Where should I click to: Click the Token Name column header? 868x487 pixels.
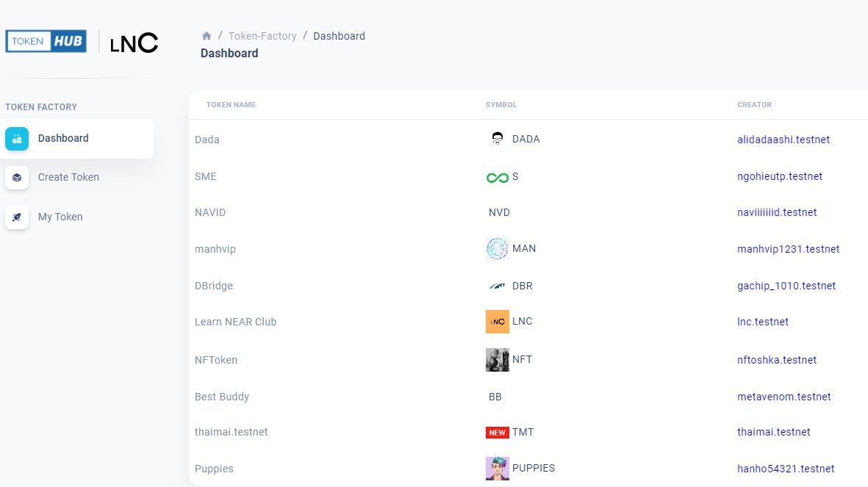click(x=231, y=105)
